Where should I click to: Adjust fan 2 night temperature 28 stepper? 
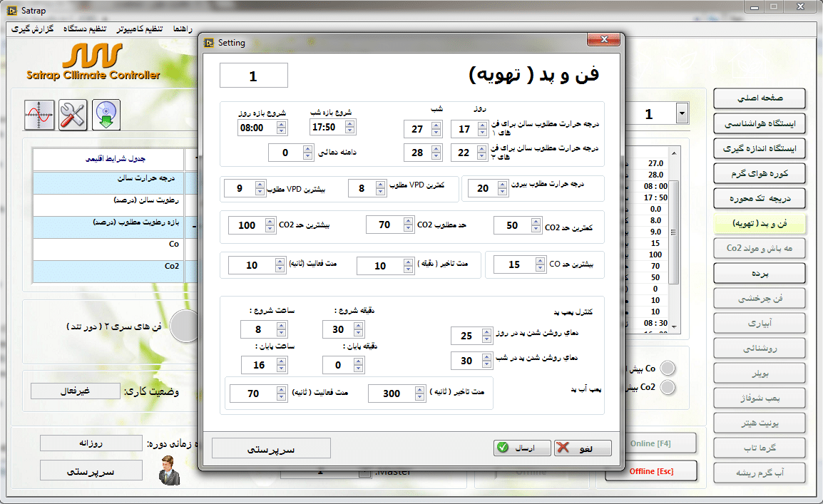click(436, 153)
